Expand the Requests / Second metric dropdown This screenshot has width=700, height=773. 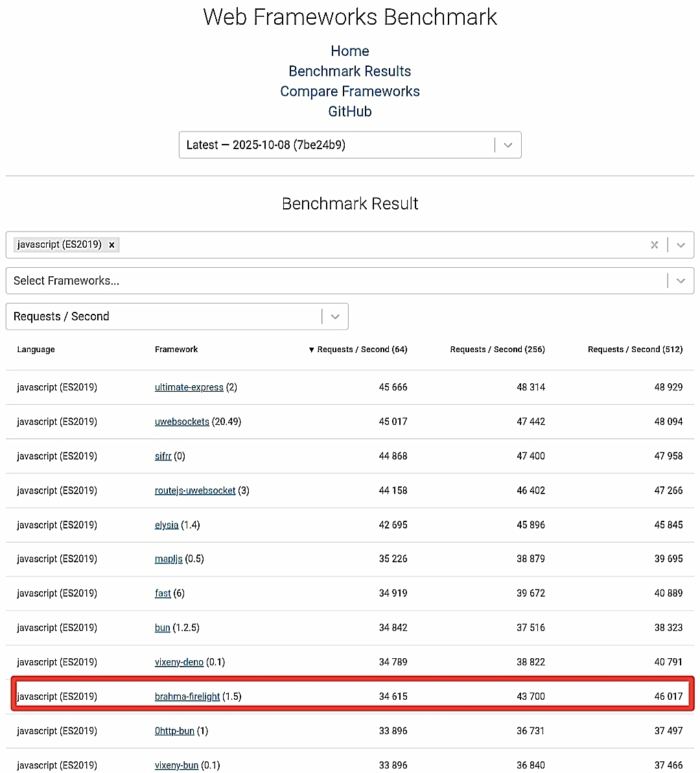coord(334,316)
